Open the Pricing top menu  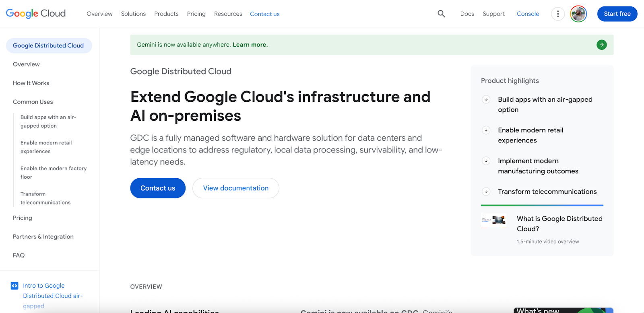coord(196,14)
